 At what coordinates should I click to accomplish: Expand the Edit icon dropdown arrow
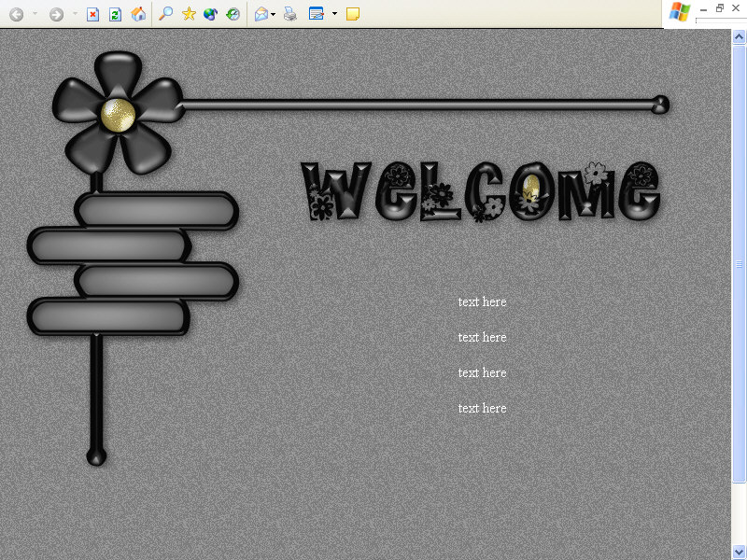pos(334,14)
